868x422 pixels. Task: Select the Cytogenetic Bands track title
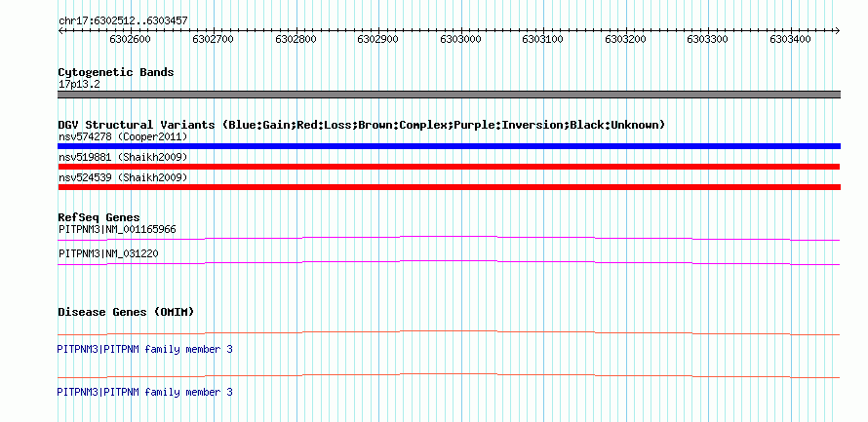coord(116,72)
